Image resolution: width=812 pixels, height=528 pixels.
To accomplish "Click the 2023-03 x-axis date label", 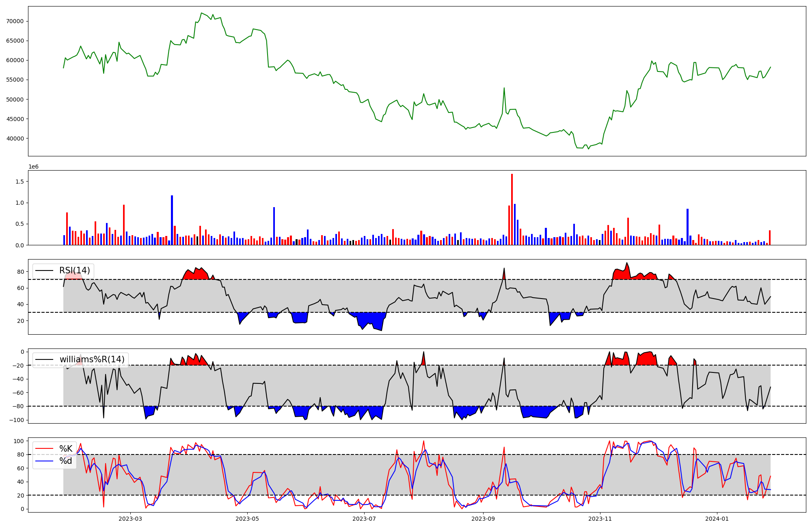I will click(130, 519).
